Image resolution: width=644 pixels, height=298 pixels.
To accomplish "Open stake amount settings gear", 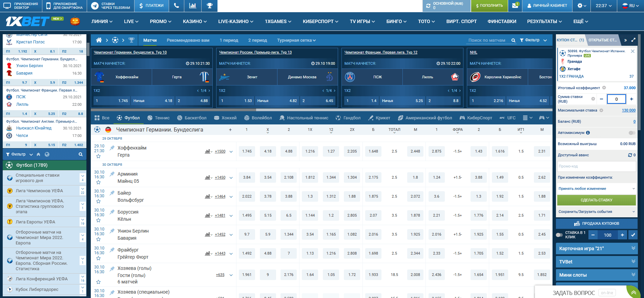I will (593, 99).
